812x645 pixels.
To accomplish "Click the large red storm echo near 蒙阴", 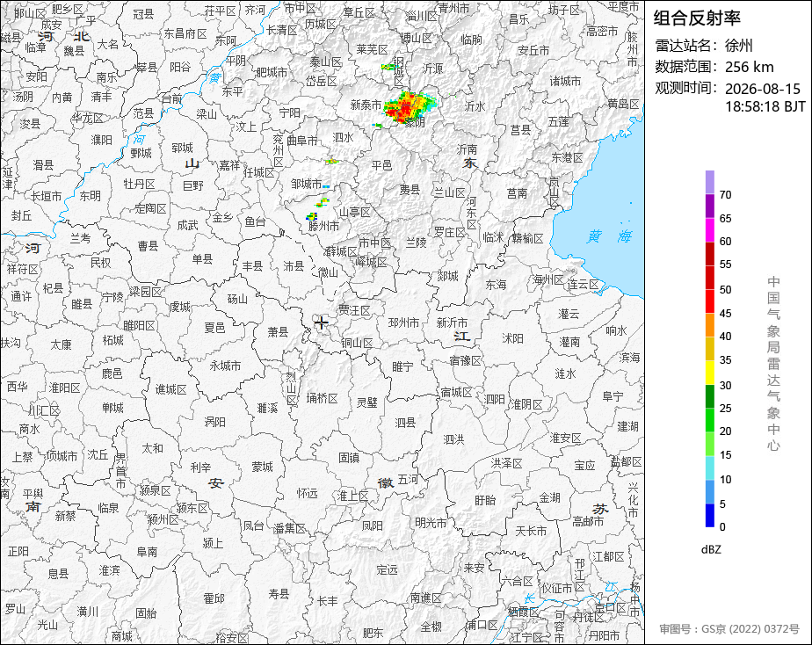I will (410, 107).
